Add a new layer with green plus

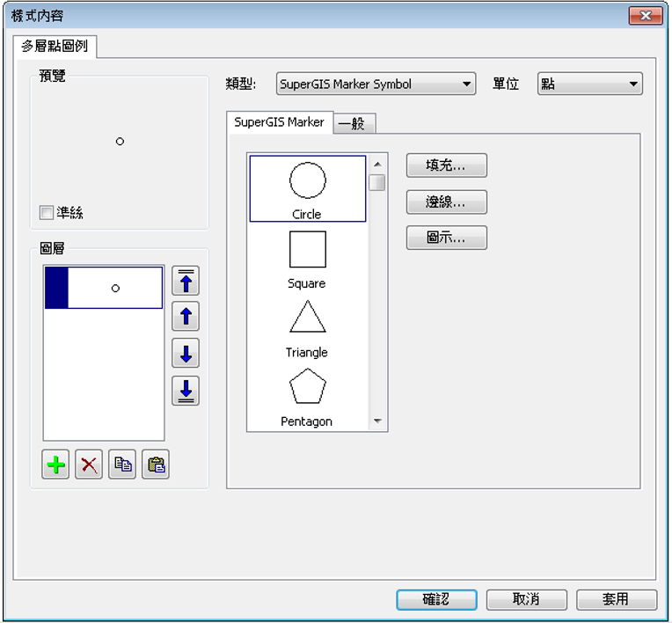(x=55, y=465)
